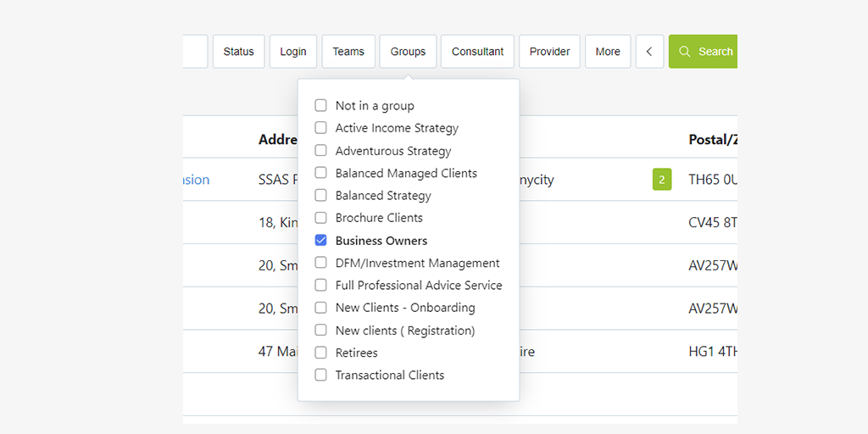Open the Status filter dropdown
868x434 pixels.
[238, 52]
